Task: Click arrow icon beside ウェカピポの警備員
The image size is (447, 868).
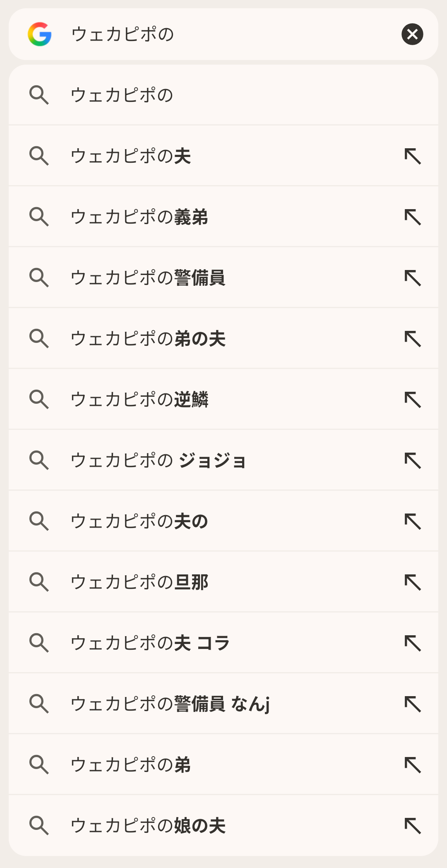Action: tap(413, 278)
